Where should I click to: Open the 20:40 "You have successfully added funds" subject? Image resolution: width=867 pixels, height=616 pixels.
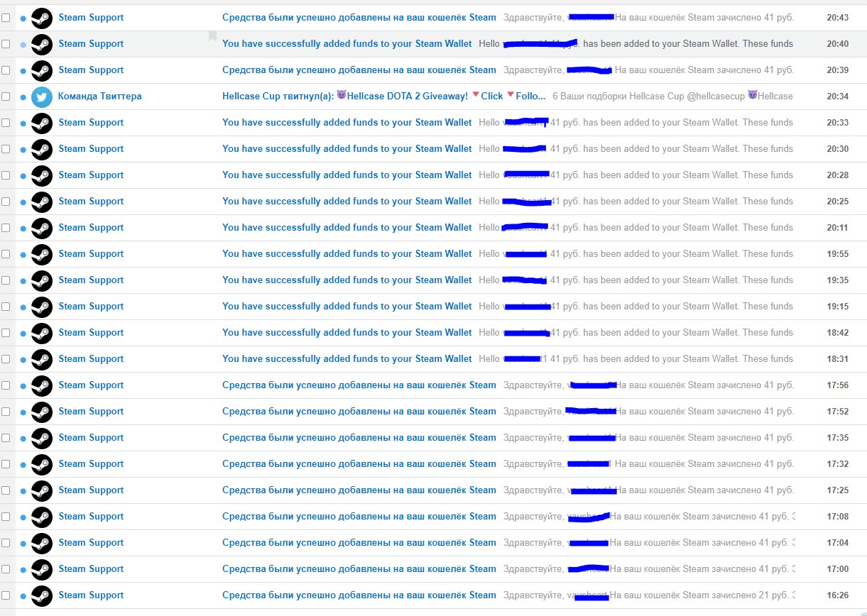[347, 44]
